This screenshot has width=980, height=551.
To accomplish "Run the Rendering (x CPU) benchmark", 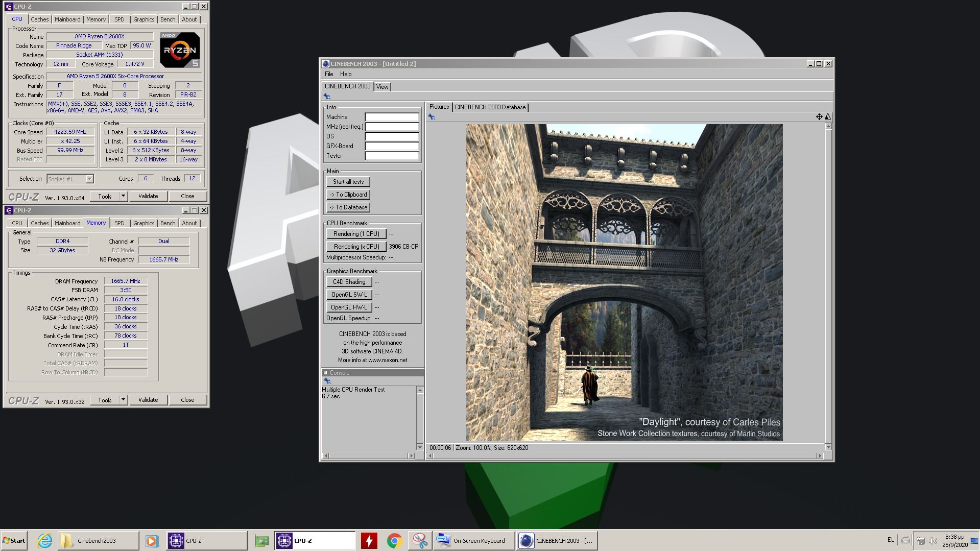I will 356,247.
